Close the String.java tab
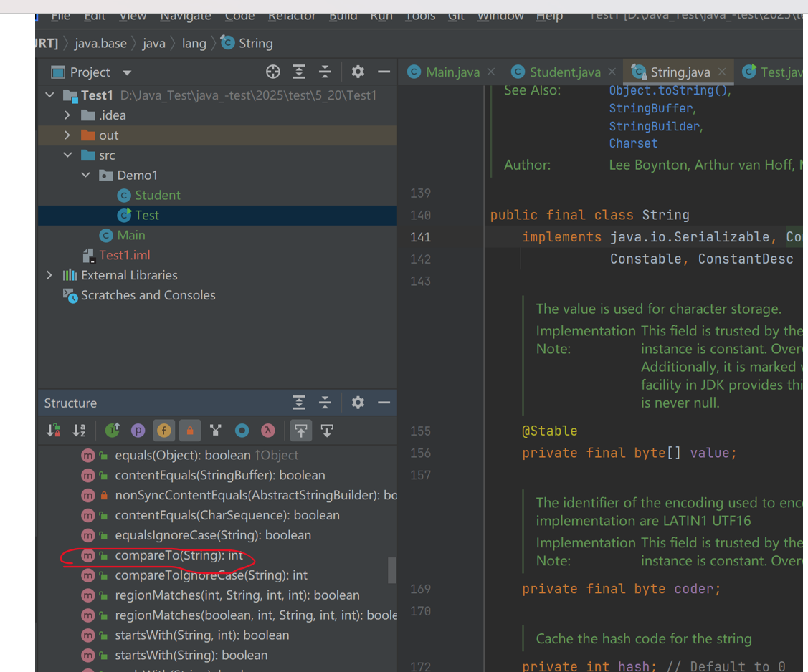The image size is (808, 672). pyautogui.click(x=722, y=72)
